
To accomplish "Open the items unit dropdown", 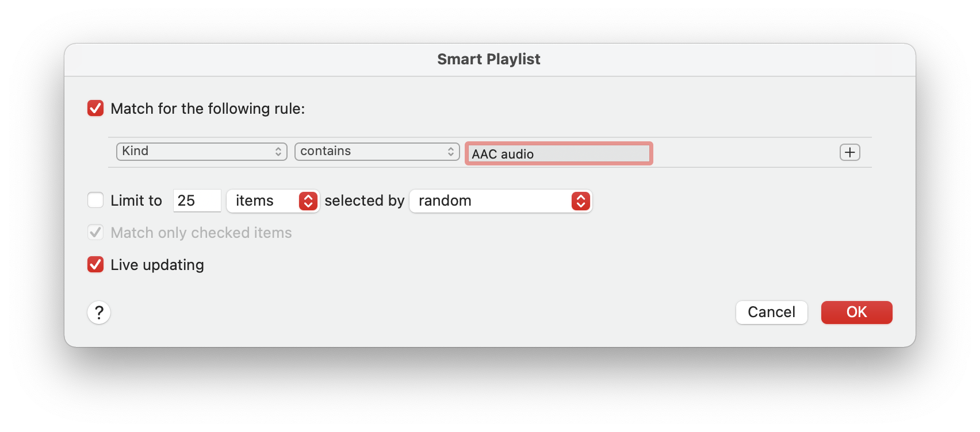I will (273, 201).
